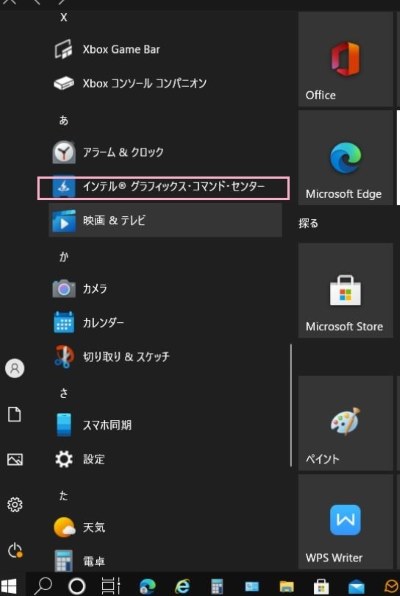Screen dimensions: 400x596
Task: Click the 探る tile group heading
Action: click(x=308, y=223)
